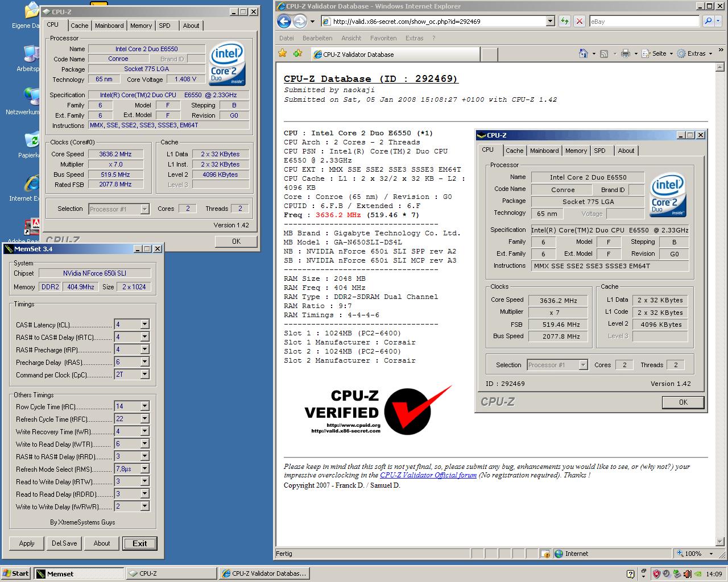Image resolution: width=728 pixels, height=582 pixels.
Task: Click Add to Favorites icon
Action: point(297,53)
